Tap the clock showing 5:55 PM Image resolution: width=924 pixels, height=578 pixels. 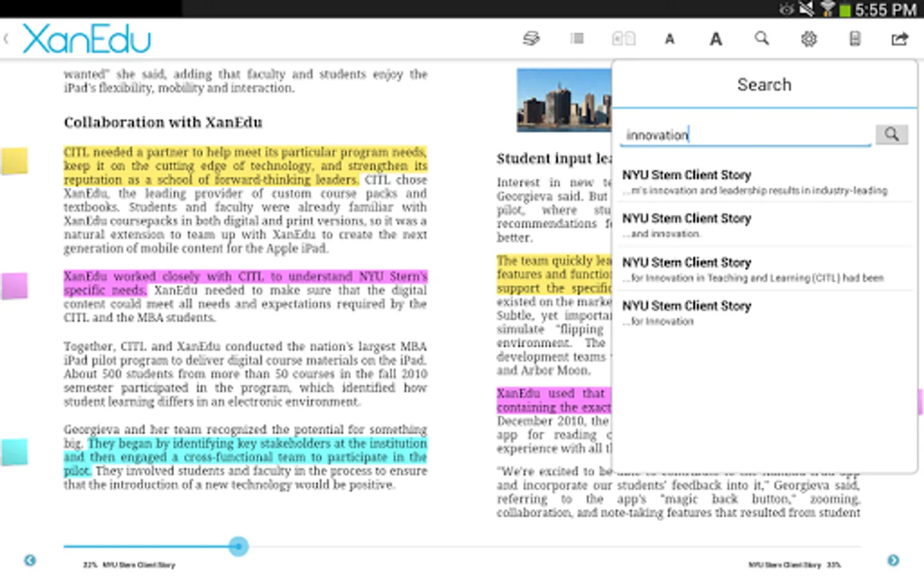pos(886,10)
